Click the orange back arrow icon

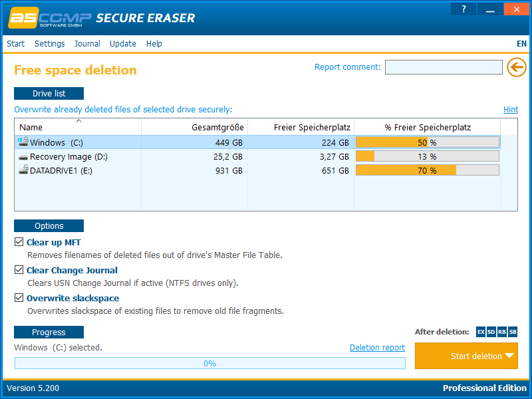pos(517,67)
